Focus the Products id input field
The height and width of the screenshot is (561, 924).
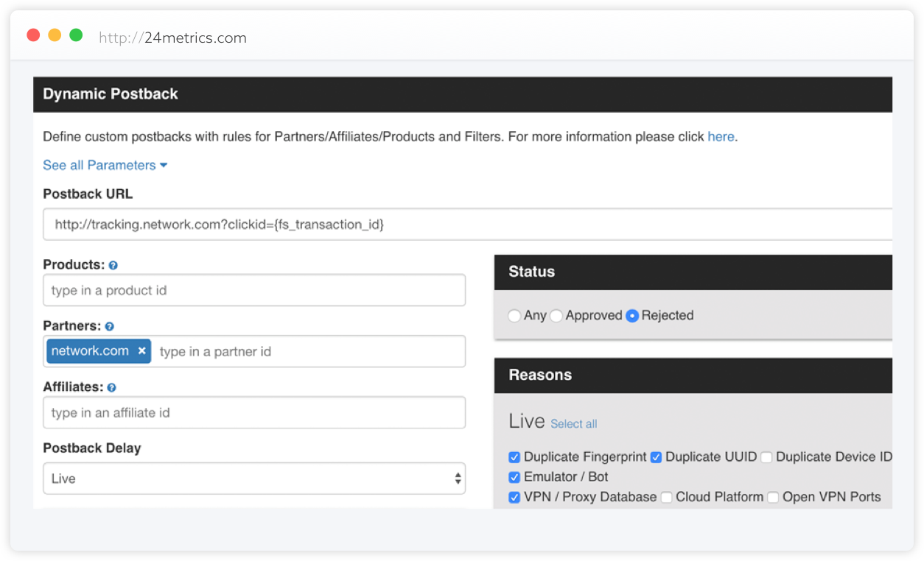(254, 290)
